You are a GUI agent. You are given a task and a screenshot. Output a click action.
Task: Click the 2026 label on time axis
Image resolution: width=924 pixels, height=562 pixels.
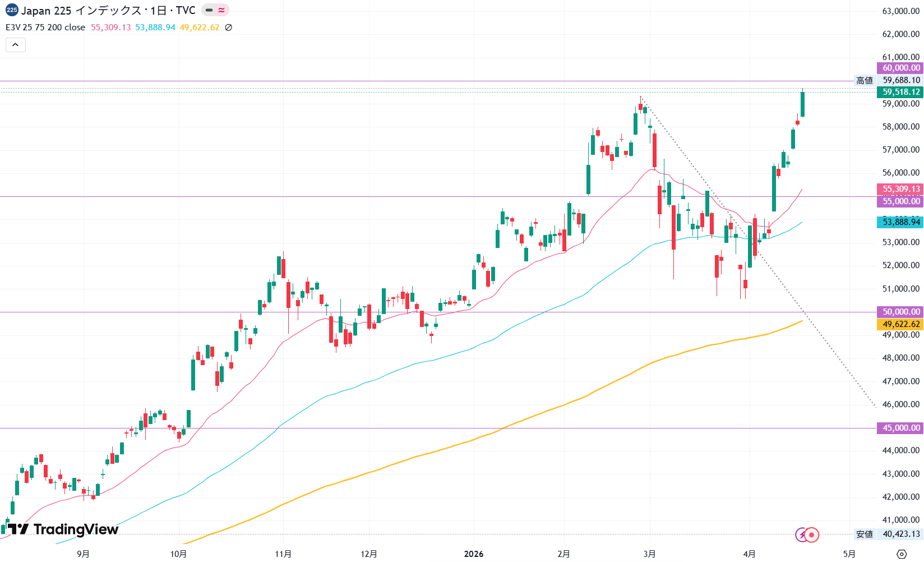pyautogui.click(x=474, y=554)
